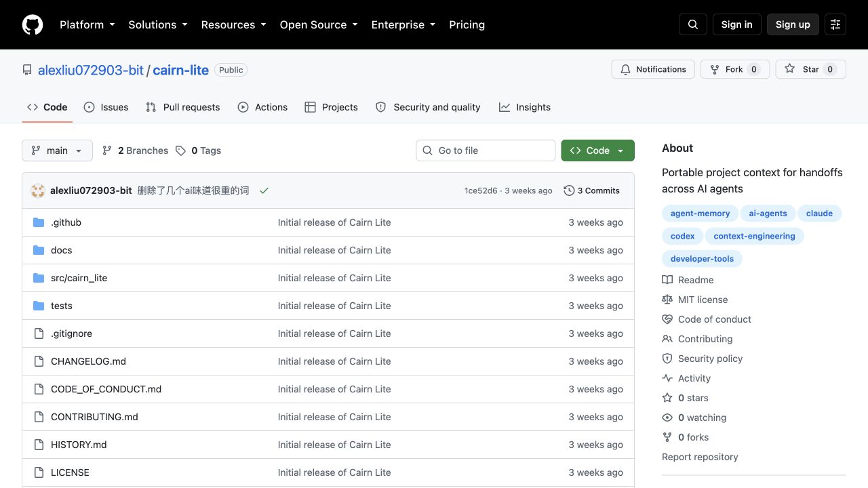Image resolution: width=868 pixels, height=488 pixels.
Task: Click the GitHub logo icon
Action: tap(33, 24)
